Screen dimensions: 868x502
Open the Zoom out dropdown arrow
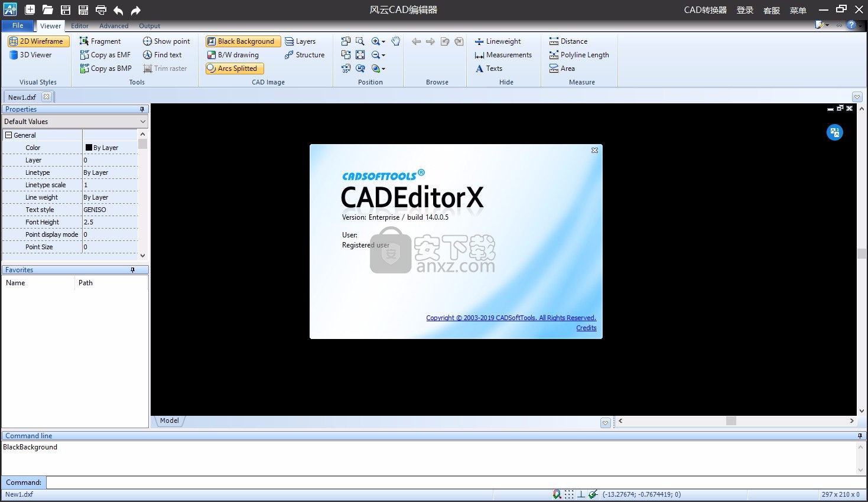[x=383, y=55]
